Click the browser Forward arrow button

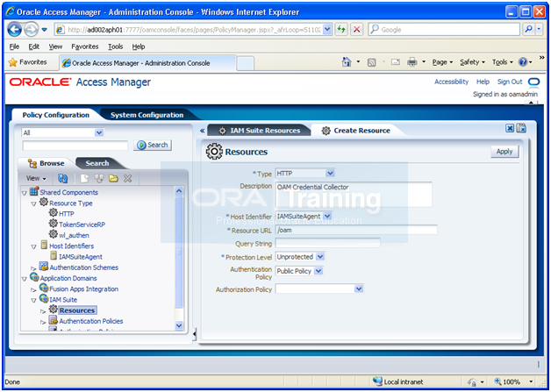(x=32, y=30)
